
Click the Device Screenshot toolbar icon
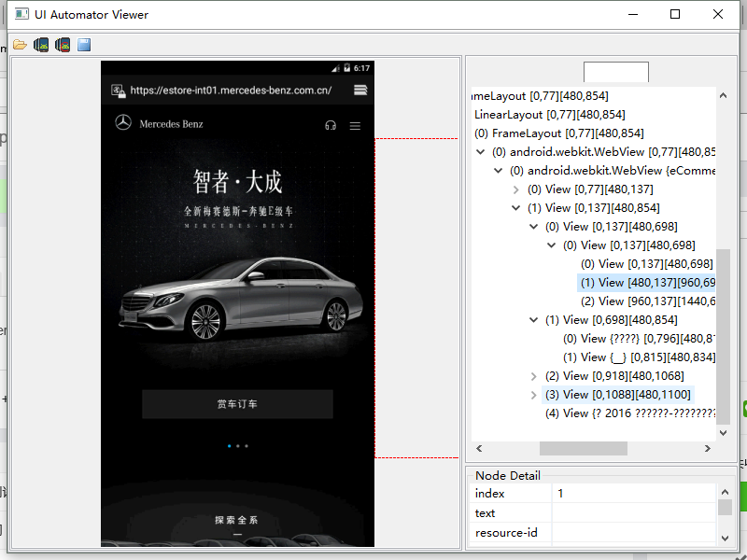(x=41, y=45)
